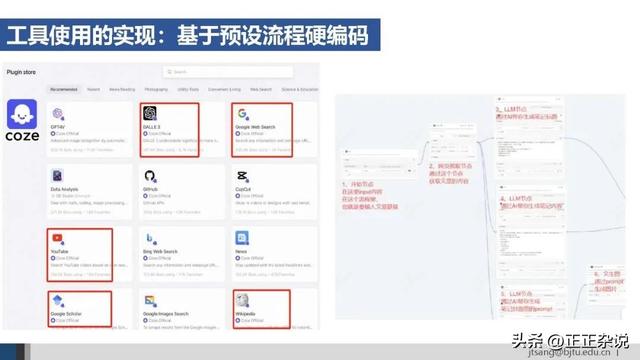Screen dimensions: 640x360
Task: Open the 'Bing Web Search' title
Action: pyautogui.click(x=160, y=251)
